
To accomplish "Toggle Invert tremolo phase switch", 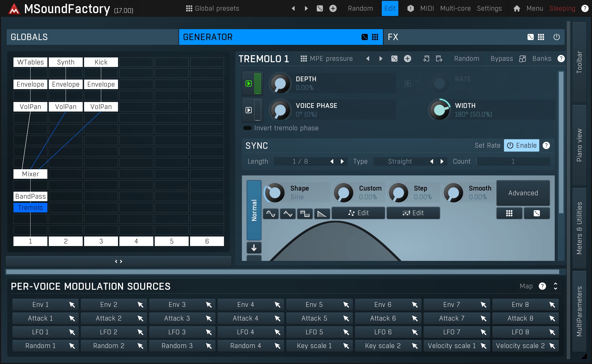I will click(x=248, y=128).
